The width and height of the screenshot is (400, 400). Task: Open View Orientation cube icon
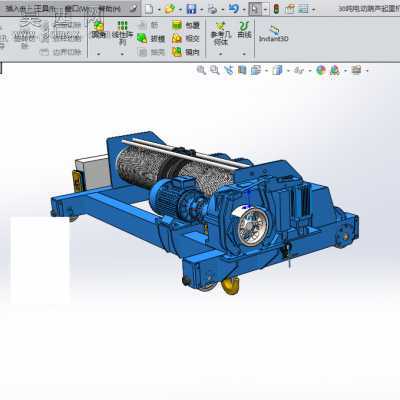click(256, 70)
